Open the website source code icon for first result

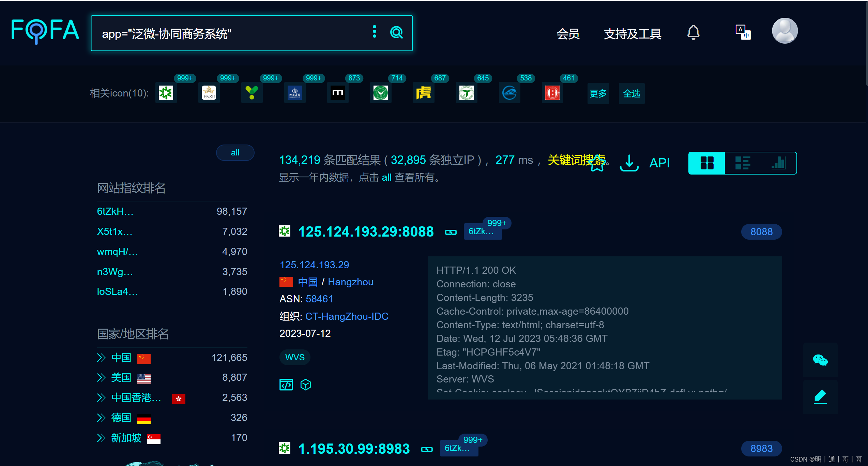pos(286,384)
